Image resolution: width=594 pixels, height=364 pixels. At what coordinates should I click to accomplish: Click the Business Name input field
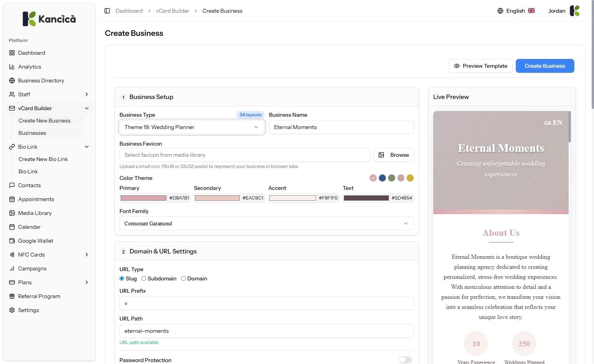[x=342, y=127]
